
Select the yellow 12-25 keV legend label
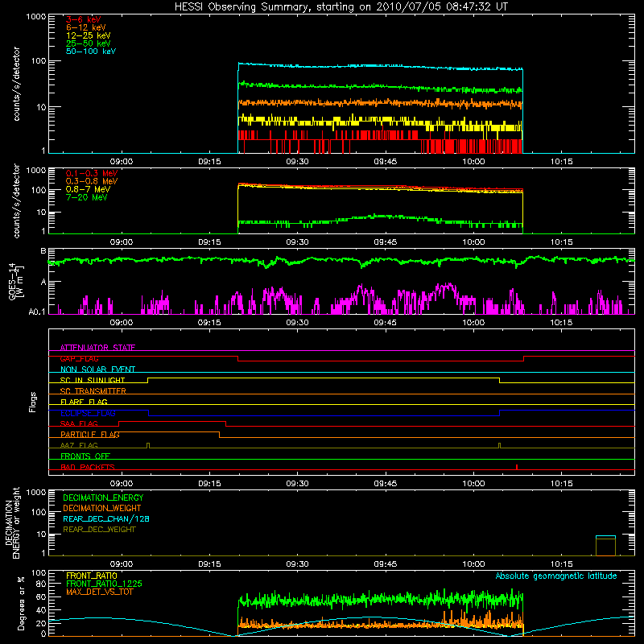tap(89, 35)
